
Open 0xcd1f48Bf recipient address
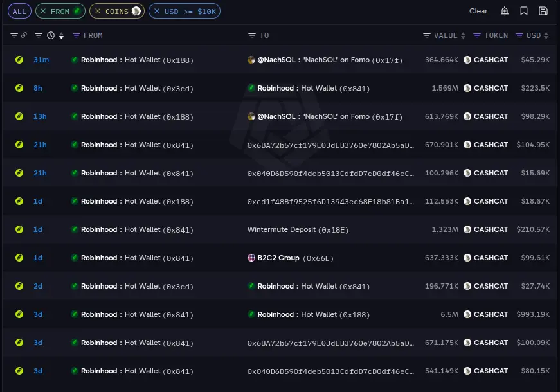pyautogui.click(x=330, y=201)
